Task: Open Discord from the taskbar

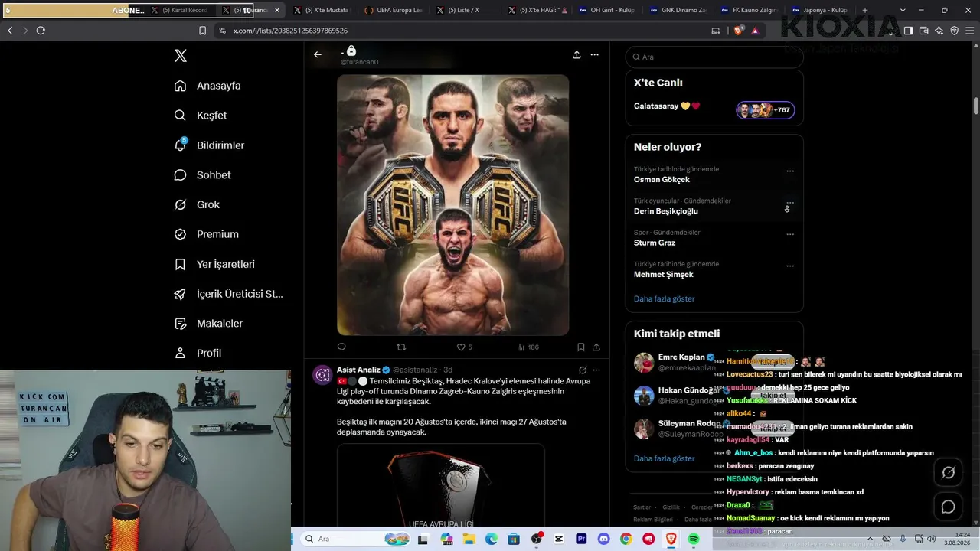Action: click(x=603, y=539)
